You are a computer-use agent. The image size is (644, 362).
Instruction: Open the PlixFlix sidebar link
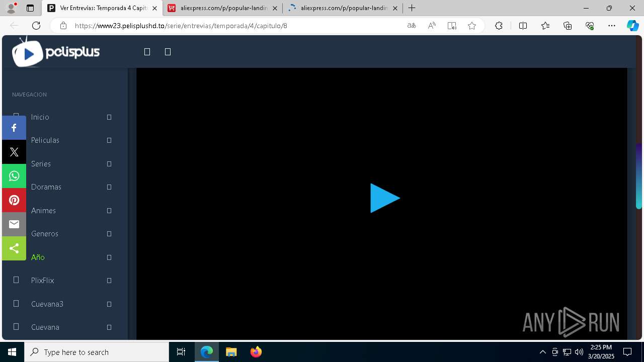pyautogui.click(x=42, y=281)
